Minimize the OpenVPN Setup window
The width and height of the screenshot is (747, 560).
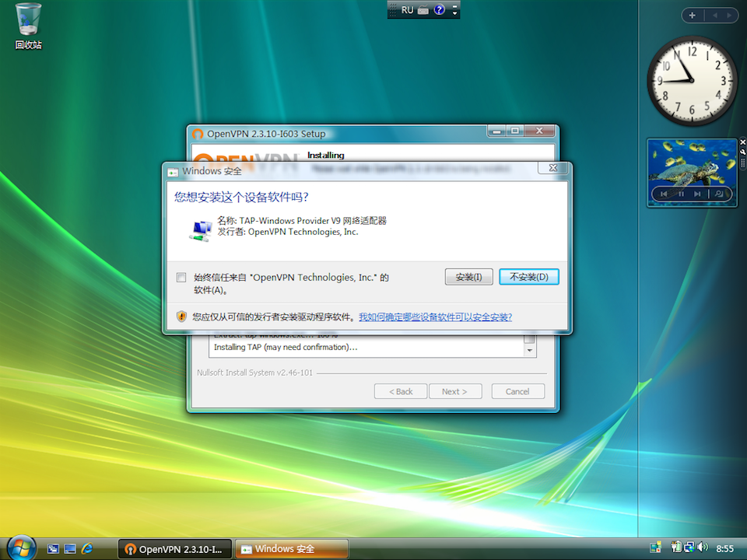pos(497,131)
